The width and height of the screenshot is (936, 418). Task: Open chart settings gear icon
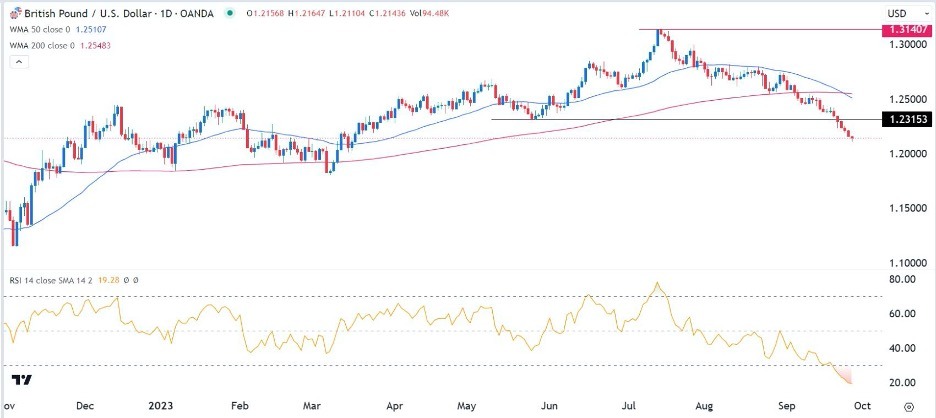click(x=909, y=406)
